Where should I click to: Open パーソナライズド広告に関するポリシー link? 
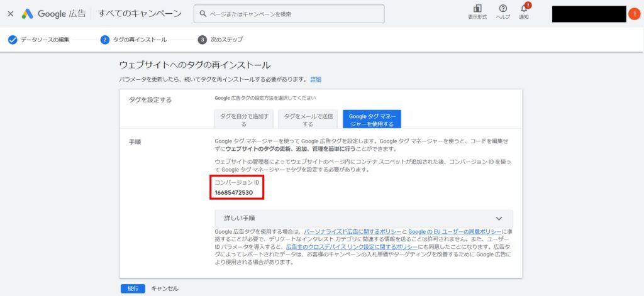click(352, 232)
